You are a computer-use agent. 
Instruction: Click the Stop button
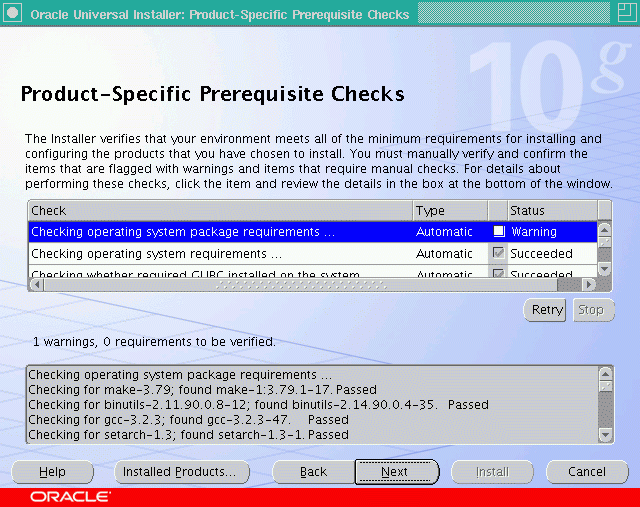click(x=593, y=310)
